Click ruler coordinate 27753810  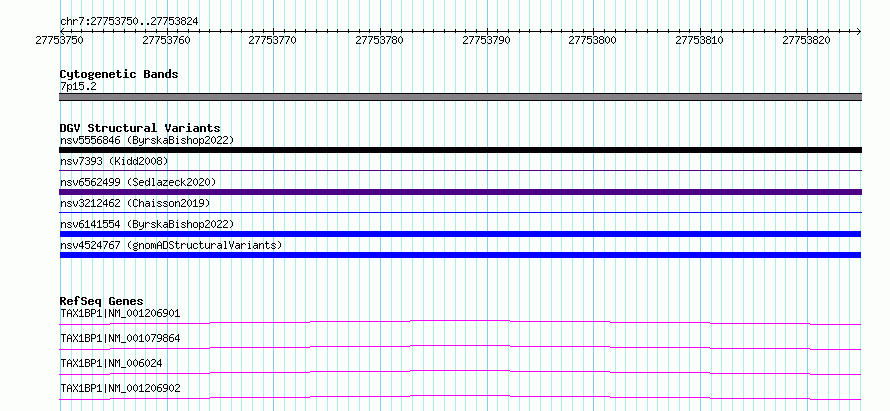[x=700, y=40]
